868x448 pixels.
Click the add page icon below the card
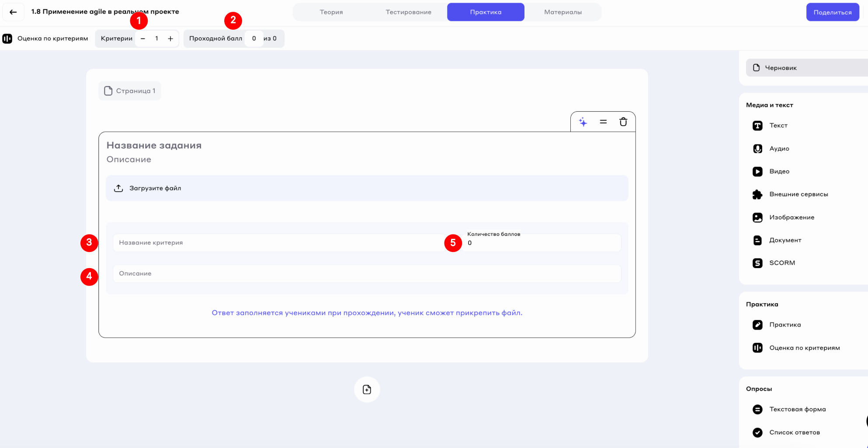tap(367, 389)
